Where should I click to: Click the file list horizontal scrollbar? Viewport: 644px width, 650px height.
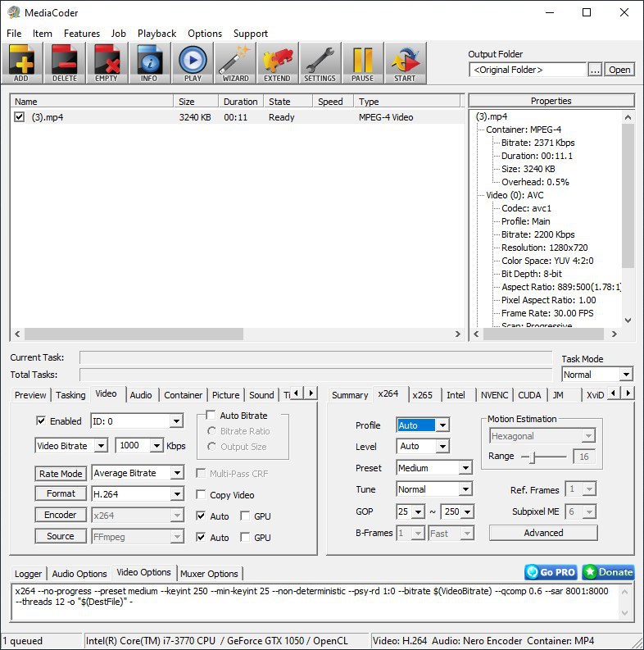click(x=134, y=334)
